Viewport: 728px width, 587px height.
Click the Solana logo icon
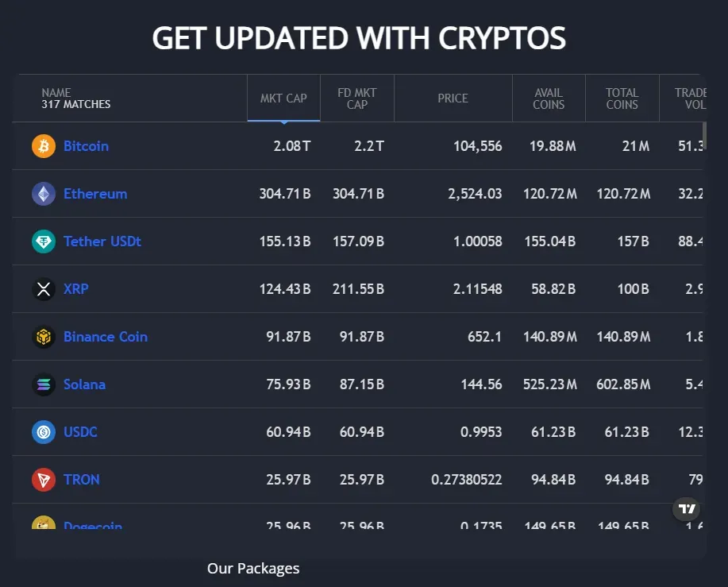44,384
